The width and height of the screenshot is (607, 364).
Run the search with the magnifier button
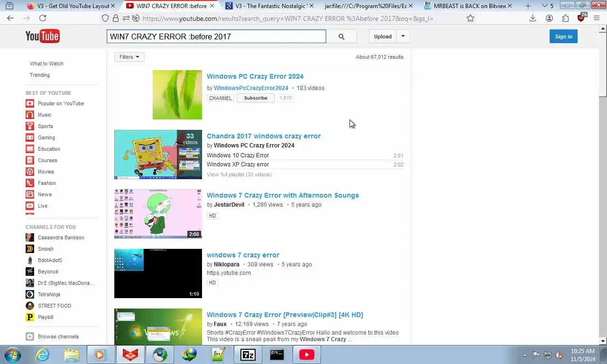(341, 36)
